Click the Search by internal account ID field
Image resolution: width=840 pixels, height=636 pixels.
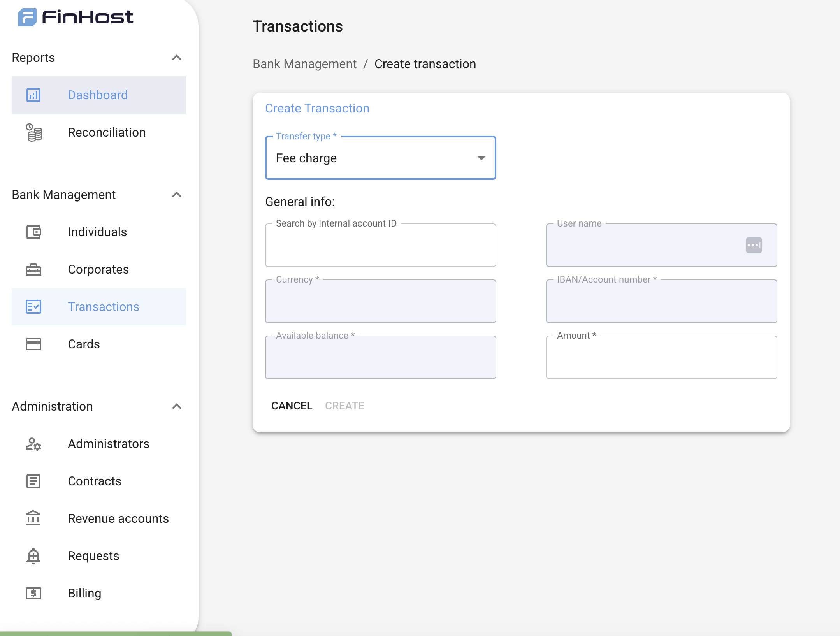pos(380,245)
